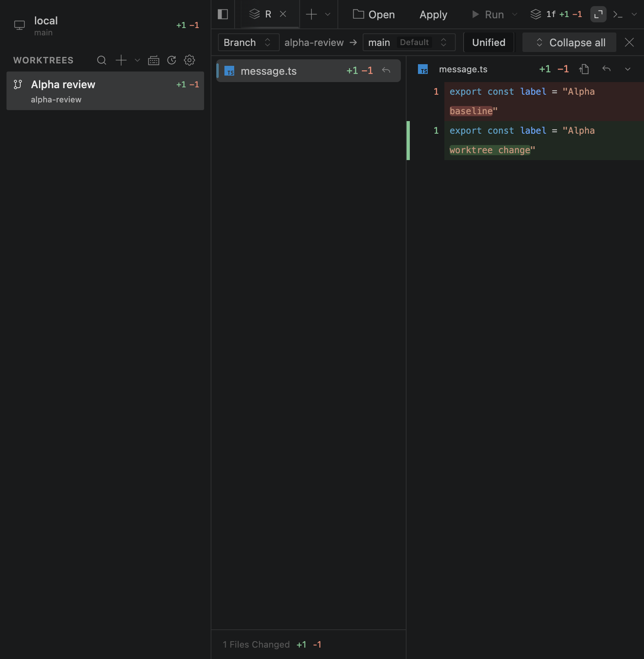This screenshot has width=644, height=659.
Task: Click the 1 Files Changed status text
Action: (x=256, y=644)
